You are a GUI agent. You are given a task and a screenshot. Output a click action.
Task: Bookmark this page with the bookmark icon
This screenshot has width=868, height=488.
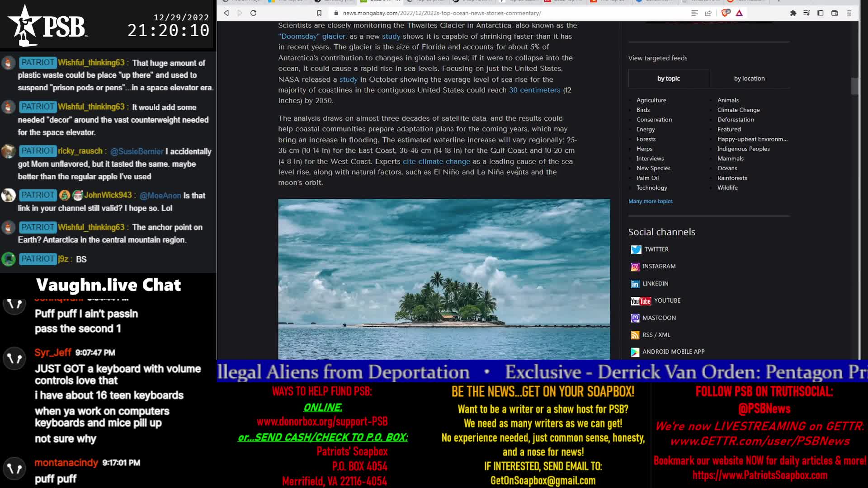tap(319, 13)
